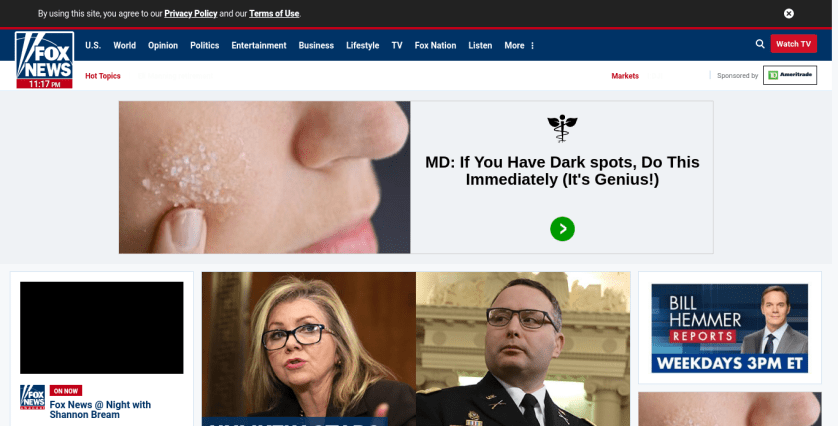
Task: Play the black live video player
Action: click(x=102, y=328)
